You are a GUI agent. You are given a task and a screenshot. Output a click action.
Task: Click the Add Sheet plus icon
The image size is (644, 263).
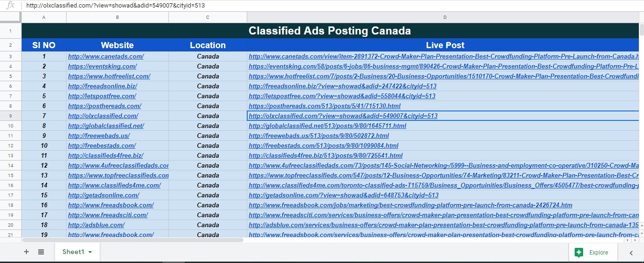coord(26,252)
